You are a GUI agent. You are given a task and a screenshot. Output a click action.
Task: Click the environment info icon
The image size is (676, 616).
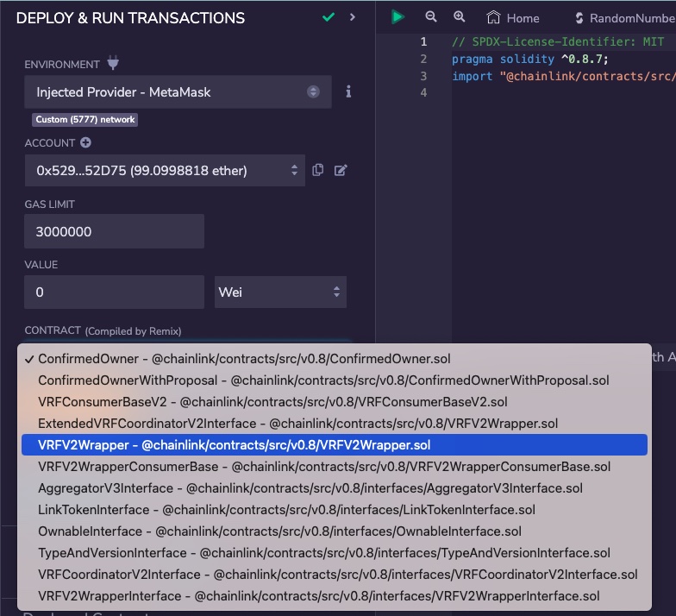click(x=348, y=91)
